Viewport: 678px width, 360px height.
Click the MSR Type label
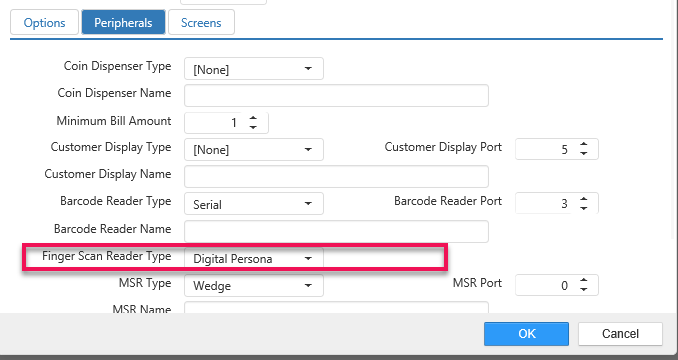[x=145, y=283]
